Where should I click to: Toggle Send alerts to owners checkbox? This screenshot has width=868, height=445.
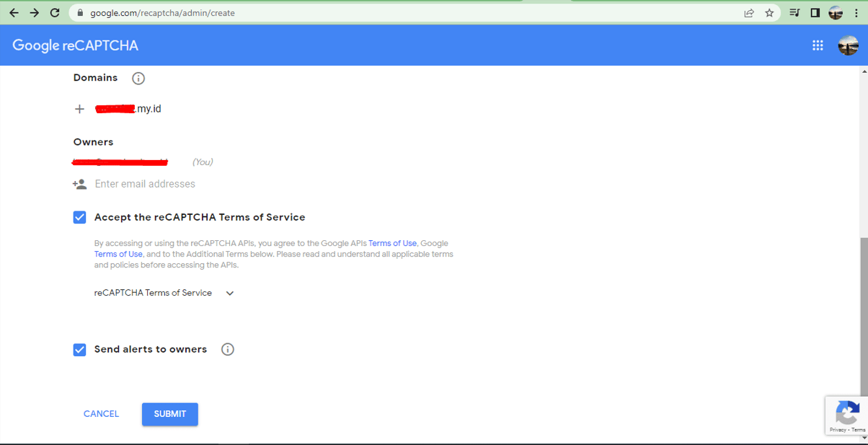(80, 350)
